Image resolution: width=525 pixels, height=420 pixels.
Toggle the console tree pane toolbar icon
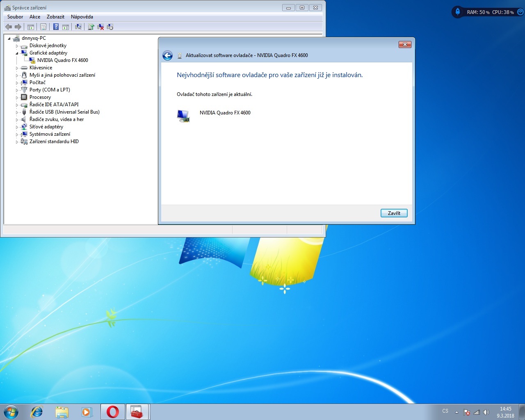click(30, 27)
